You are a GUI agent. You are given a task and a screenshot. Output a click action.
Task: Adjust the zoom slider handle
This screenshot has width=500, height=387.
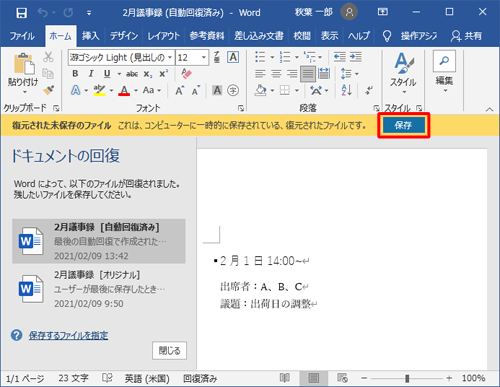click(x=407, y=378)
